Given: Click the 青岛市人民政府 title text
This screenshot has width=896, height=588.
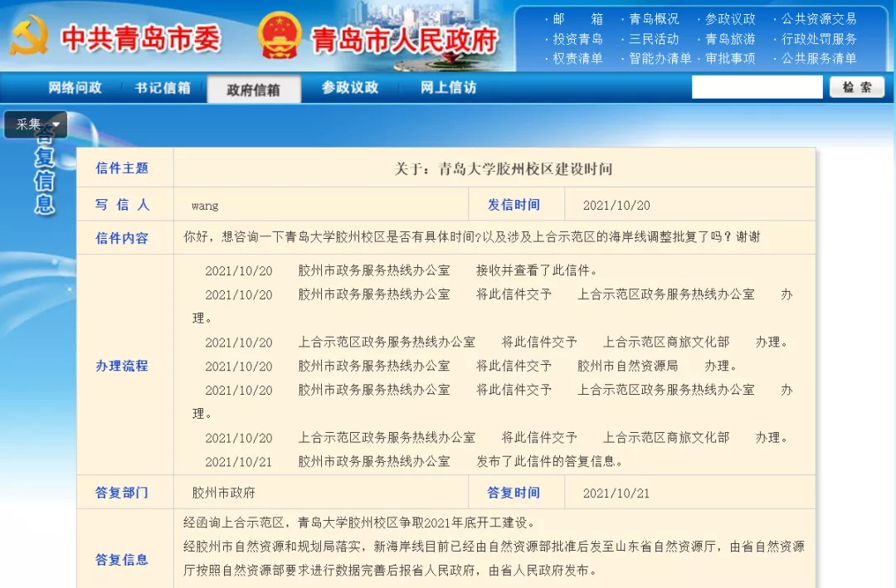Looking at the screenshot, I should click(x=405, y=40).
